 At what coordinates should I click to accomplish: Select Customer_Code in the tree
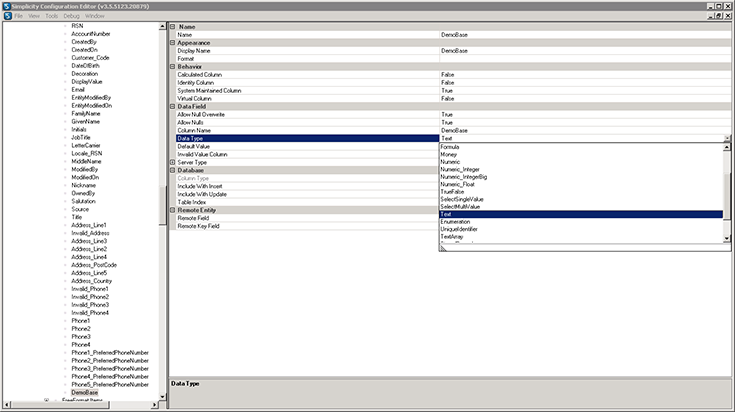90,58
